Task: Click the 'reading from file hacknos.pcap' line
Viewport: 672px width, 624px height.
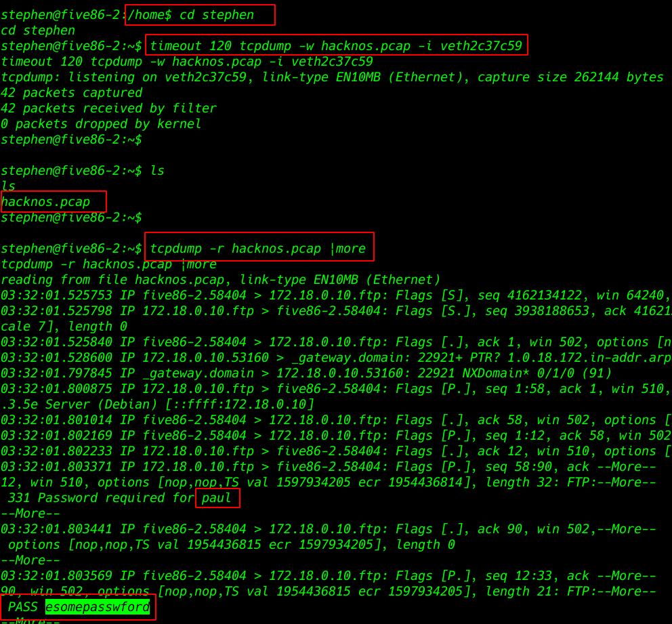Action: click(x=221, y=280)
